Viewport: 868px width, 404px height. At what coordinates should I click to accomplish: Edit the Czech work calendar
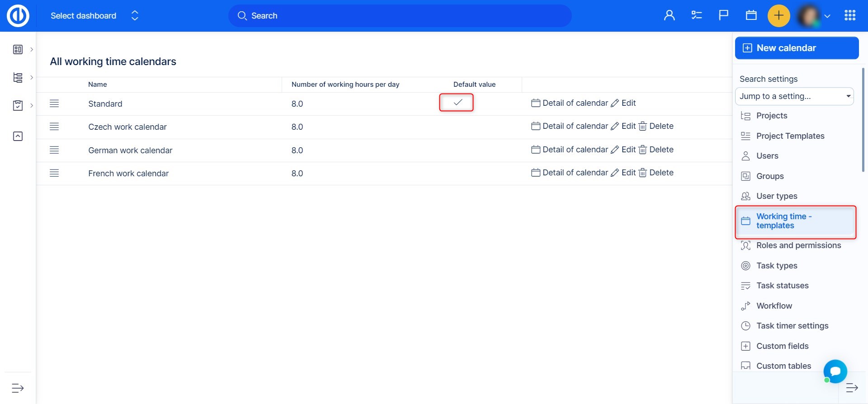click(623, 127)
